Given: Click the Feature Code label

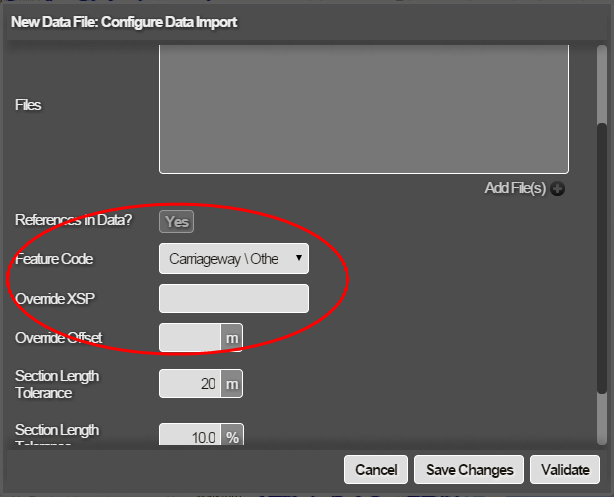Looking at the screenshot, I should (x=54, y=260).
